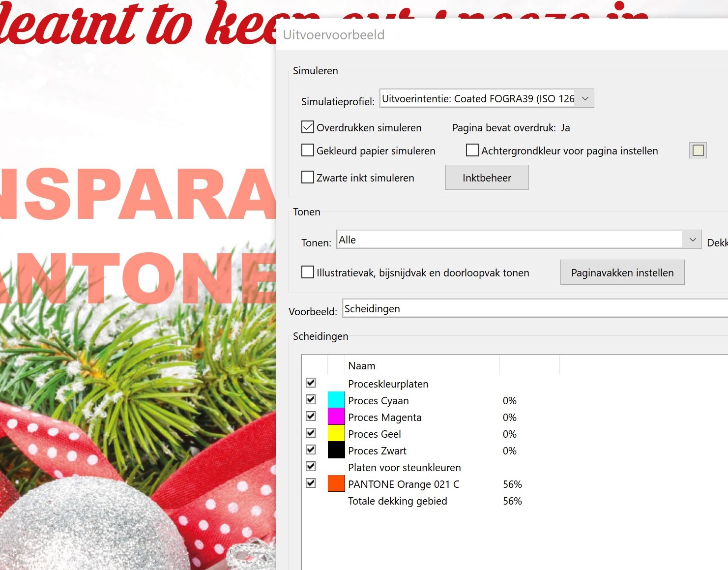Enable Illustratievak, bijsnijdvak en doorloopvak tonen
The width and height of the screenshot is (728, 570).
(308, 272)
